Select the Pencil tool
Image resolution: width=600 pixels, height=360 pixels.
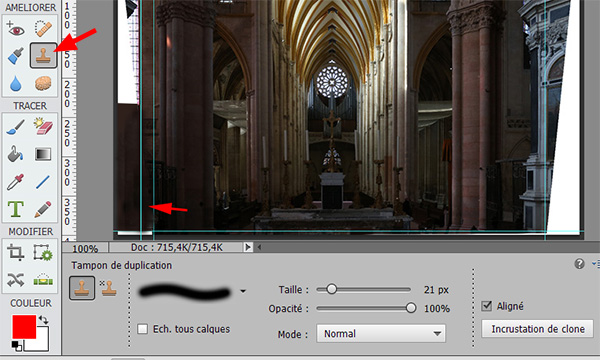click(43, 209)
